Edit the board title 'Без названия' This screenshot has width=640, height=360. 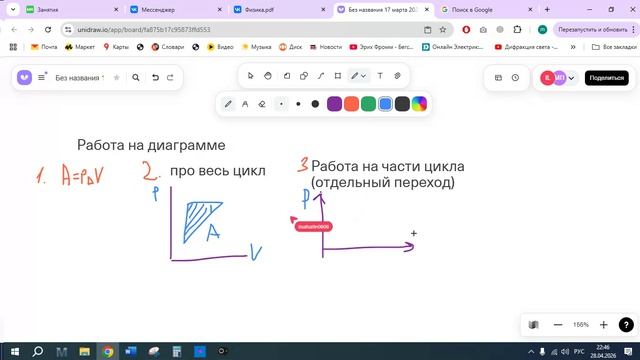click(x=80, y=78)
